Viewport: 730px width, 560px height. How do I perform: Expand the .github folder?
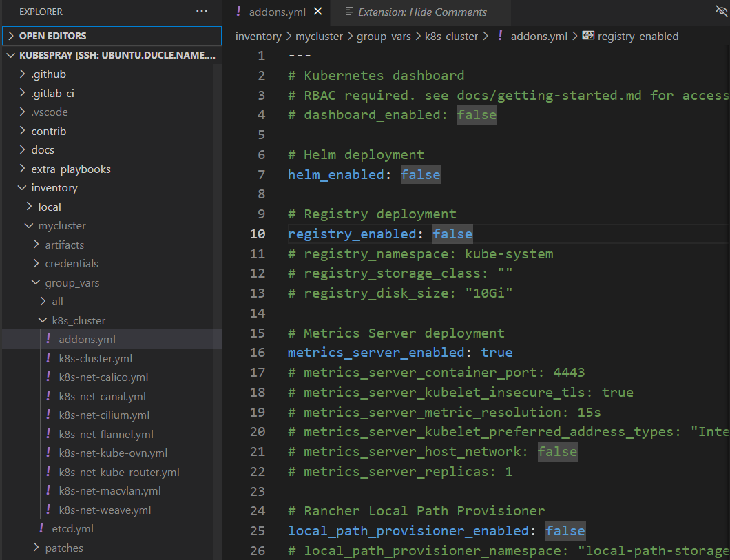point(48,74)
